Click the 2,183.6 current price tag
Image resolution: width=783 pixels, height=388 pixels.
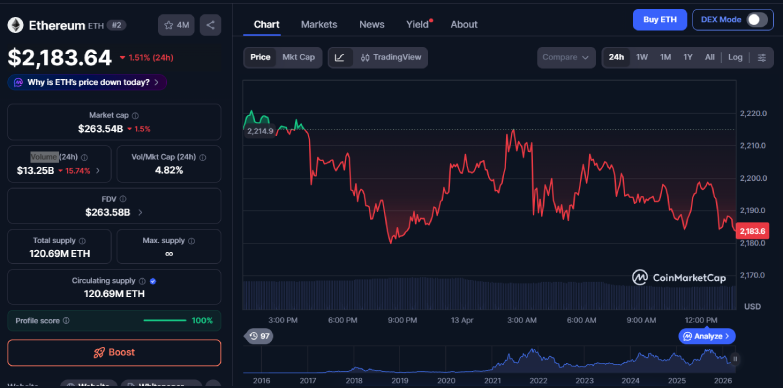click(752, 231)
